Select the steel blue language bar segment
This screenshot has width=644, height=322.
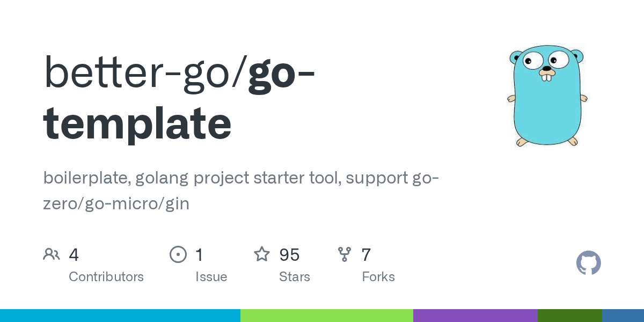(623, 316)
